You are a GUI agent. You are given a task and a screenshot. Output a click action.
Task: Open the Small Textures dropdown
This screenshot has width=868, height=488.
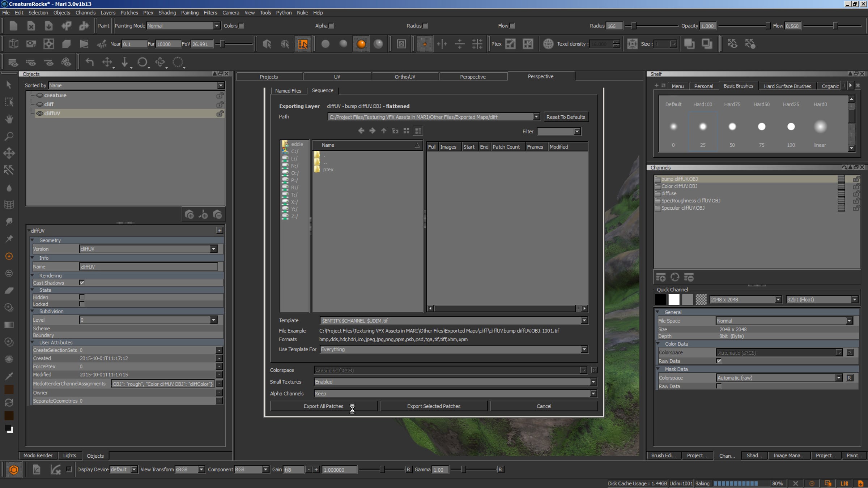pos(593,382)
